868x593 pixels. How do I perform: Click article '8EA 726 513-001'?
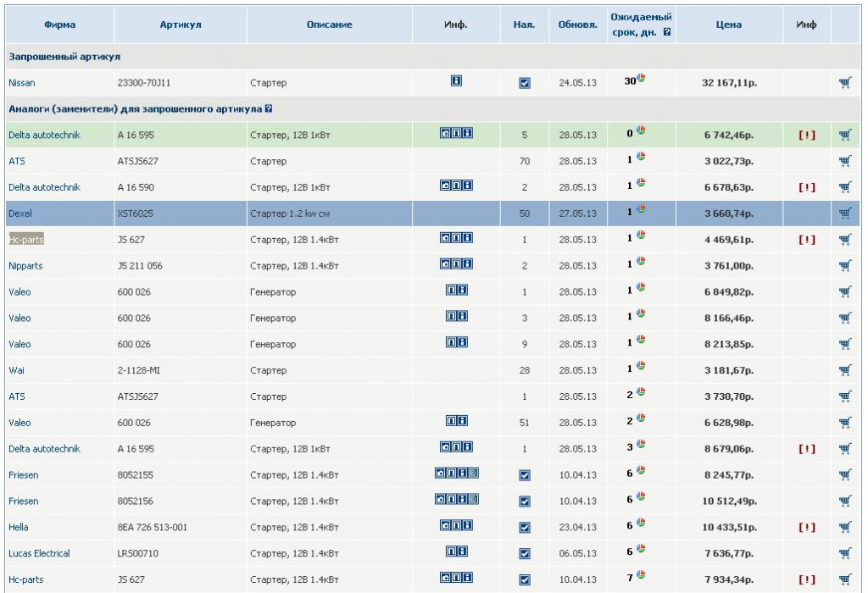point(153,527)
